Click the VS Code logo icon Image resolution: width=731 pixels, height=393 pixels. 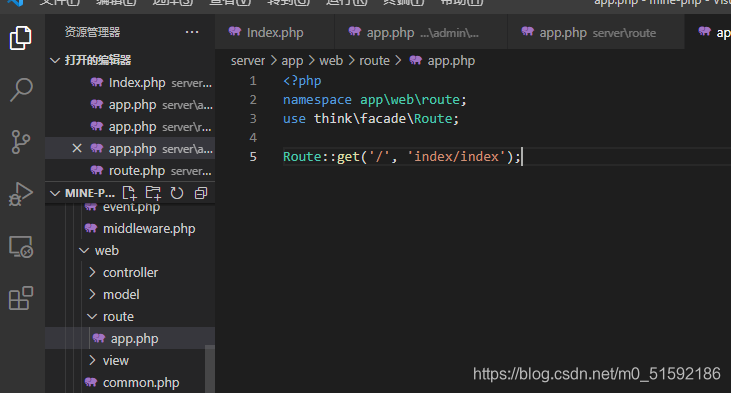15,2
